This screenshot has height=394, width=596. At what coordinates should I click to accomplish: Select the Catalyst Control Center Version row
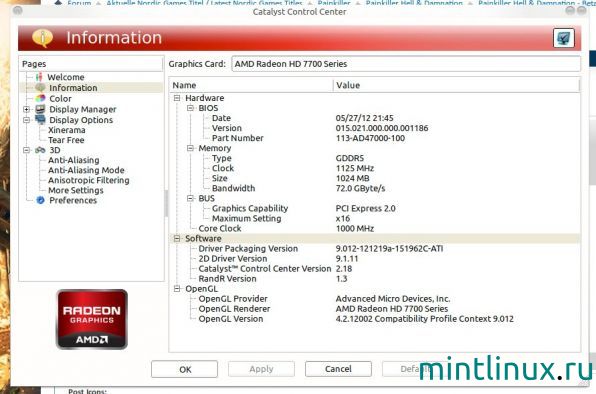(375, 269)
